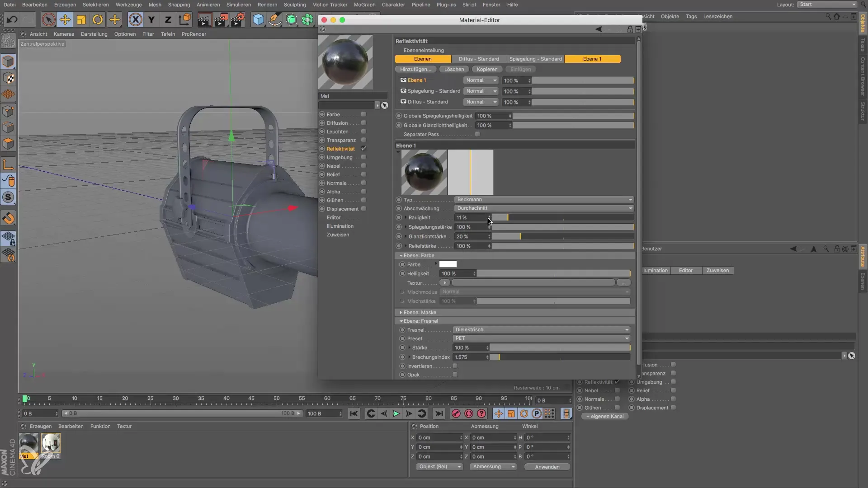Click the Hinzufügen... button
The height and width of the screenshot is (488, 868).
point(415,69)
